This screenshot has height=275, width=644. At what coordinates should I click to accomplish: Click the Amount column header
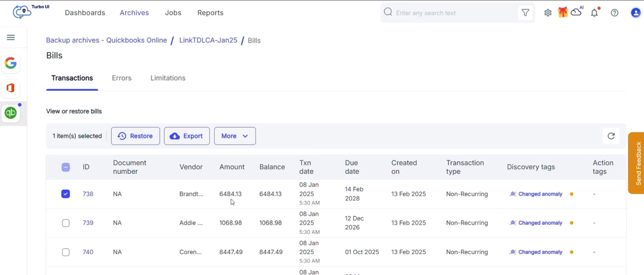(x=232, y=167)
